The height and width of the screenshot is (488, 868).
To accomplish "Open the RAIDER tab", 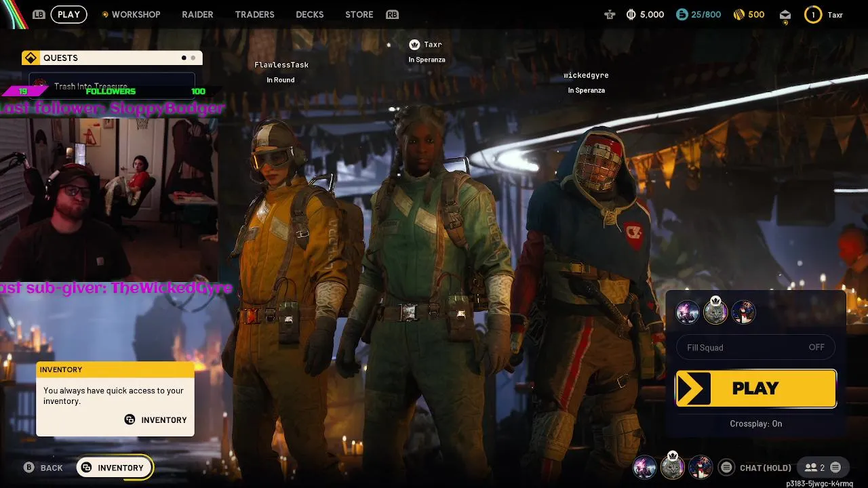I will coord(197,14).
